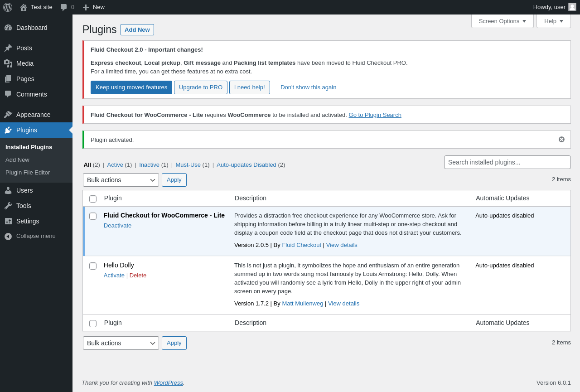Open the top Bulk actions dropdown
Viewport: 580px width, 392px height.
pyautogui.click(x=121, y=180)
